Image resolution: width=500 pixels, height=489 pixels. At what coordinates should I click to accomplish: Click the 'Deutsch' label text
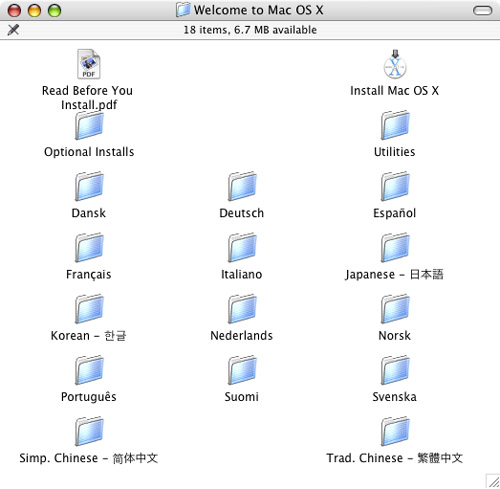pos(242,213)
